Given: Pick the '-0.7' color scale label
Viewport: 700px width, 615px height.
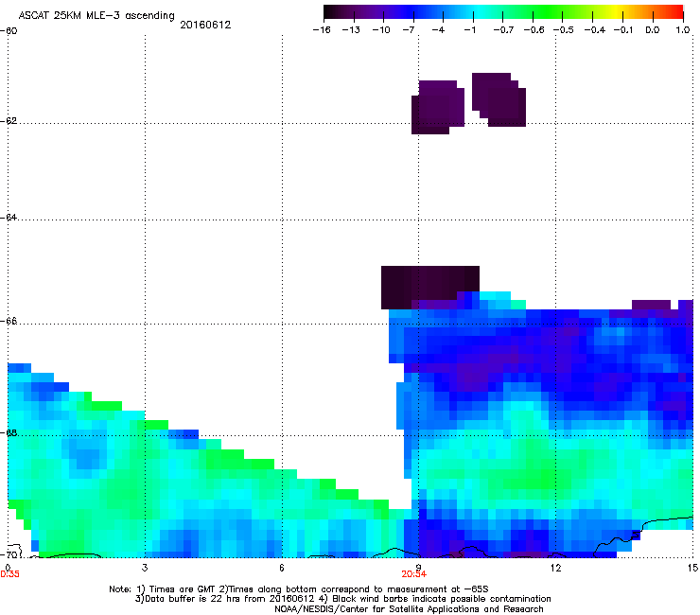Looking at the screenshot, I should pos(503,30).
